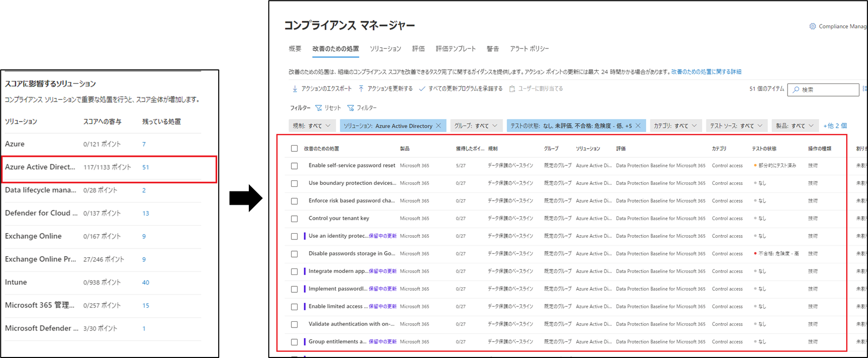Click remaining actions count 40 for Intune
Screen dimensions: 868x358
tap(146, 283)
